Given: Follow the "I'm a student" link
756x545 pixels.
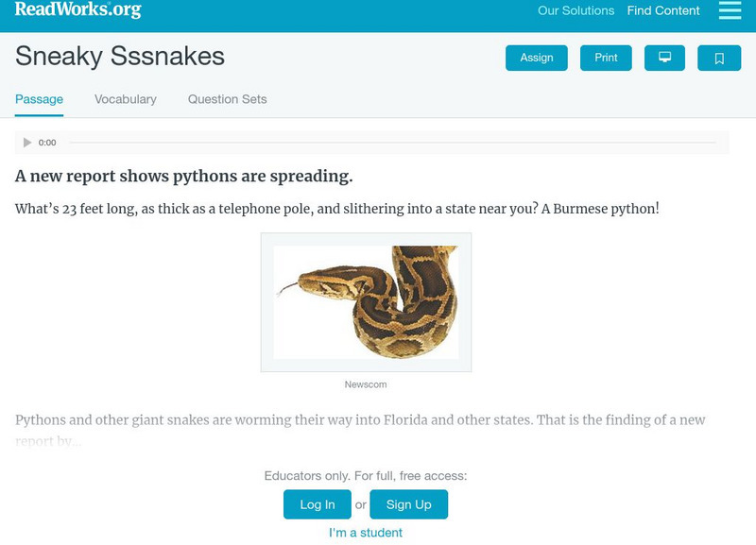Looking at the screenshot, I should pos(366,533).
